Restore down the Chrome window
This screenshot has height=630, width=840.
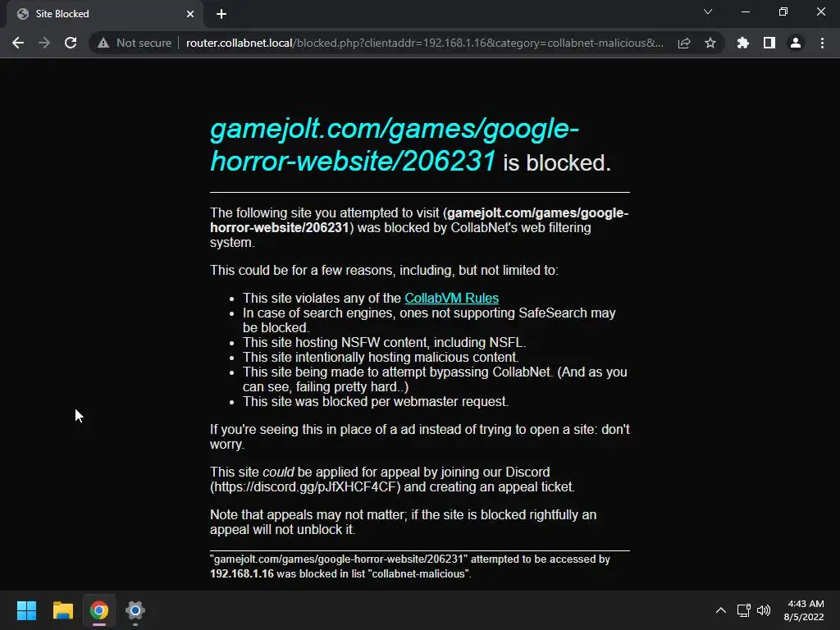coord(783,11)
